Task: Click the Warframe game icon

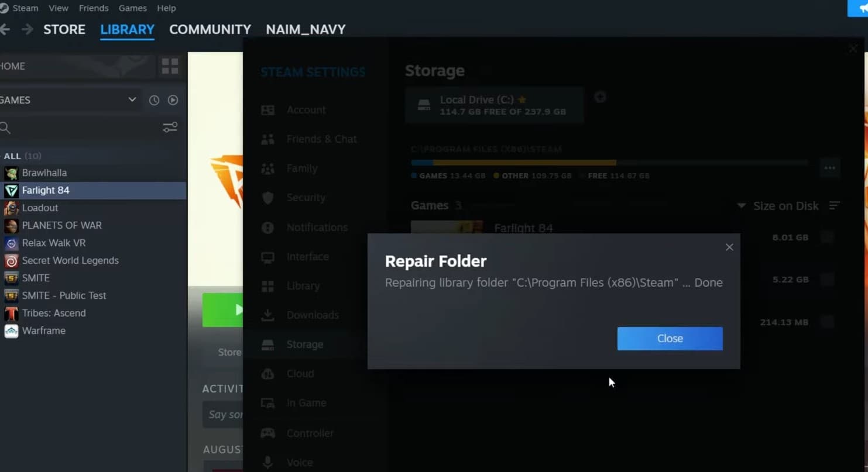Action: click(x=11, y=331)
